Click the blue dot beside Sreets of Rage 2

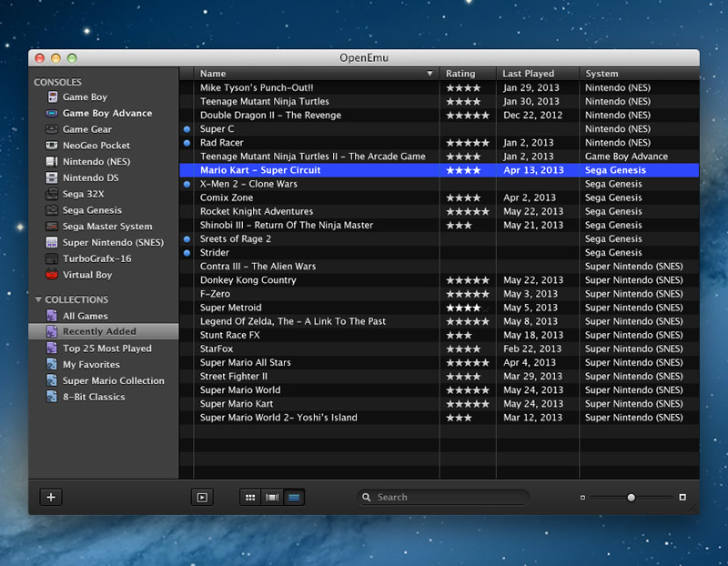tap(187, 239)
